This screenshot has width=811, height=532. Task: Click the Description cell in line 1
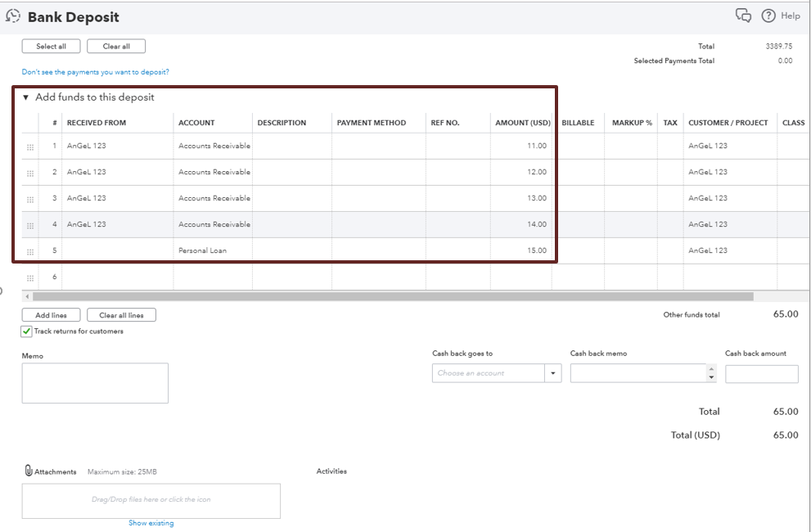click(x=292, y=146)
